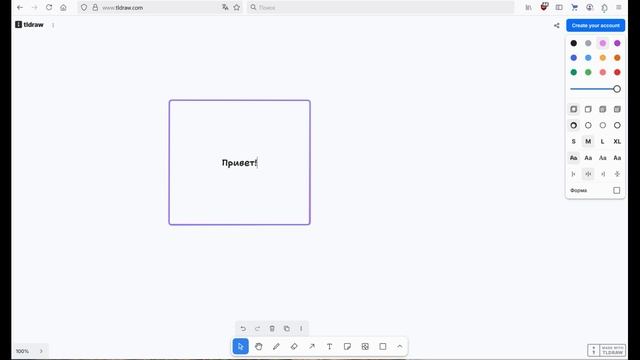Viewport: 640px width, 360px height.
Task: Open the page menu next to tldraw logo
Action: 53,25
